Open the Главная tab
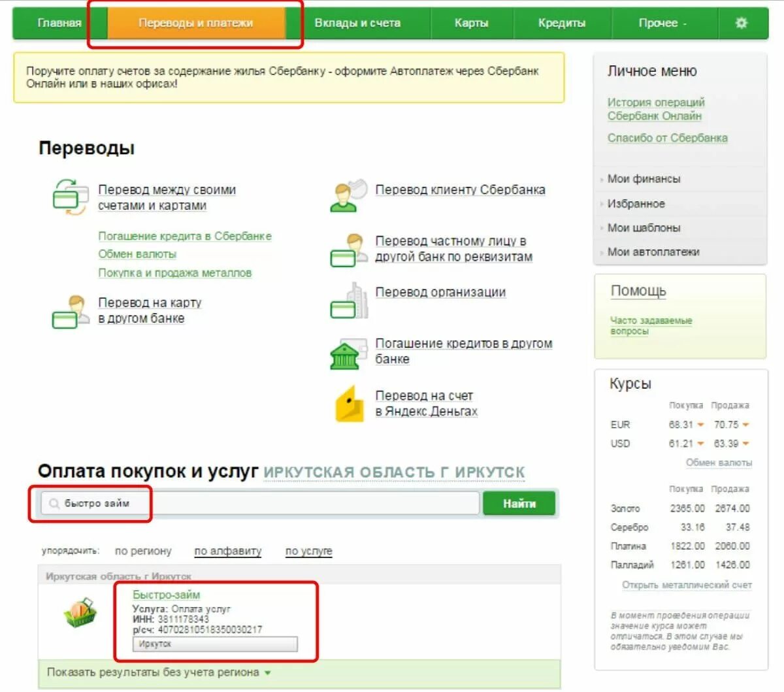Image resolution: width=784 pixels, height=692 pixels. [x=59, y=23]
